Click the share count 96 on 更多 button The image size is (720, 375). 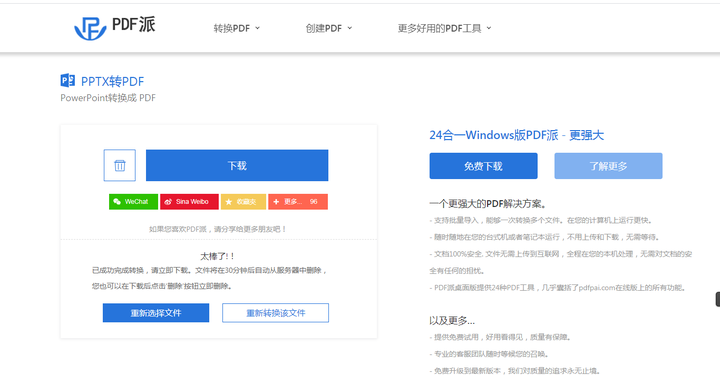314,201
